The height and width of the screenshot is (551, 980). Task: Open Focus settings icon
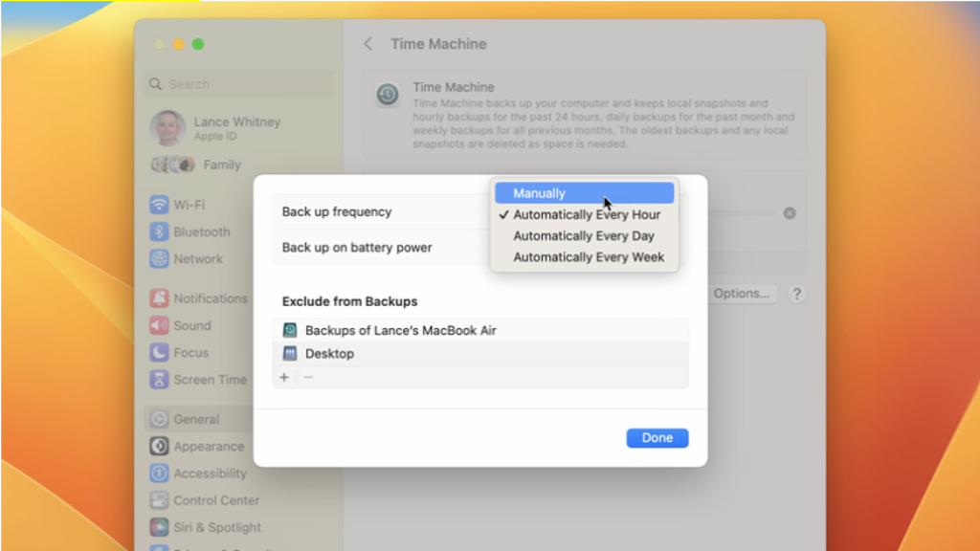[159, 352]
